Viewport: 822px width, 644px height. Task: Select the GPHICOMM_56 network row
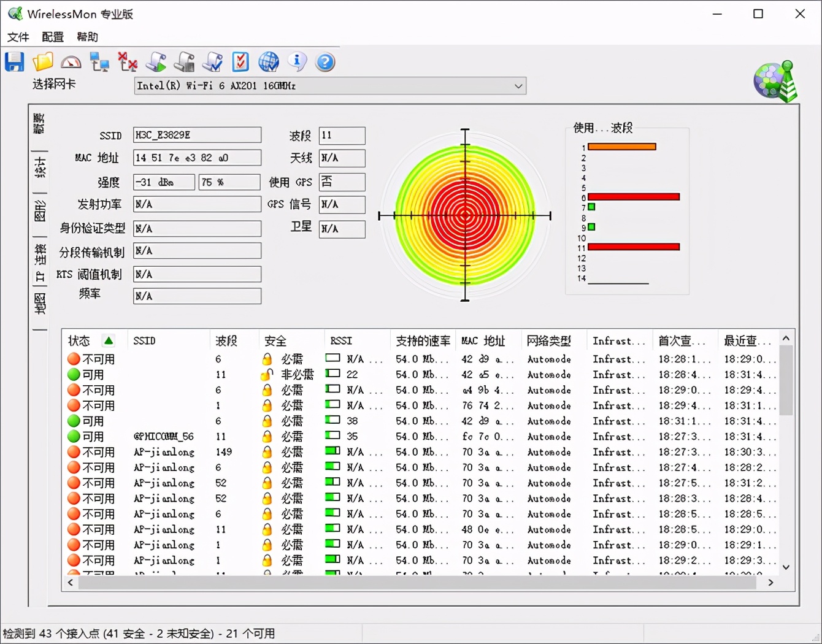click(164, 437)
